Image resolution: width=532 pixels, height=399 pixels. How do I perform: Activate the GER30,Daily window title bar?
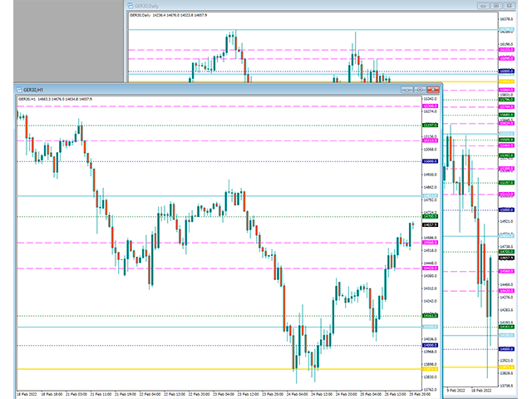(x=291, y=6)
